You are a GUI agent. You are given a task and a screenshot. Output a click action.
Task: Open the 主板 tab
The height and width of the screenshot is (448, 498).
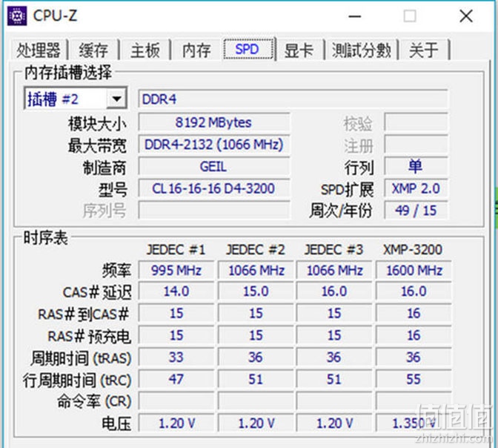click(145, 50)
